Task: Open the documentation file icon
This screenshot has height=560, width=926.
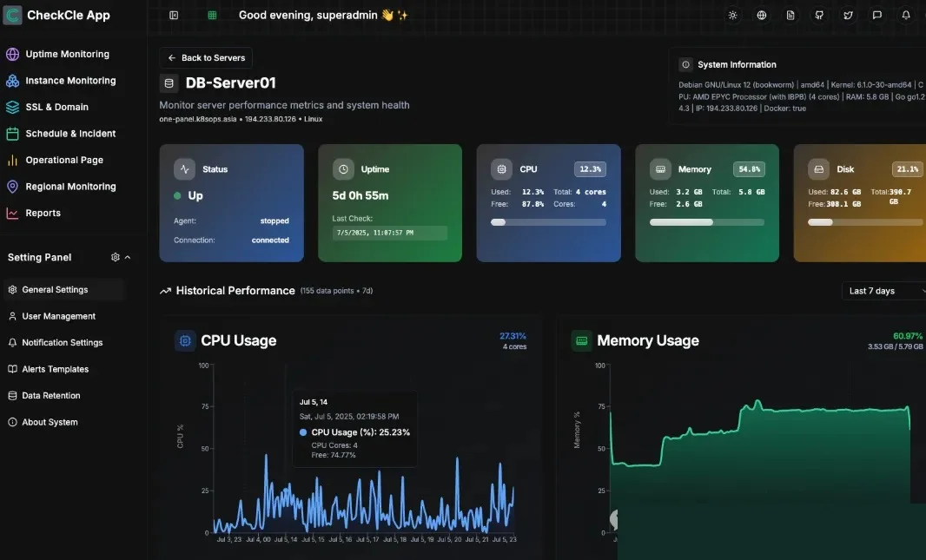Action: click(x=790, y=16)
